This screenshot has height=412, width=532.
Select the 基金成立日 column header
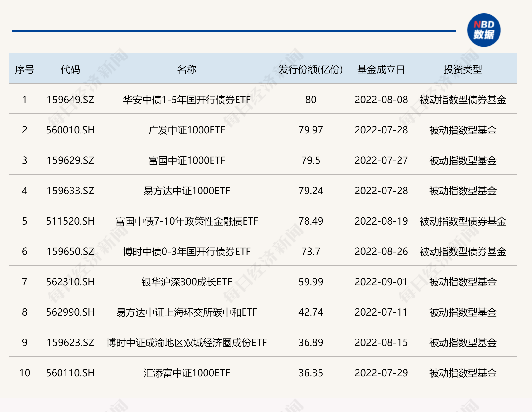click(381, 70)
